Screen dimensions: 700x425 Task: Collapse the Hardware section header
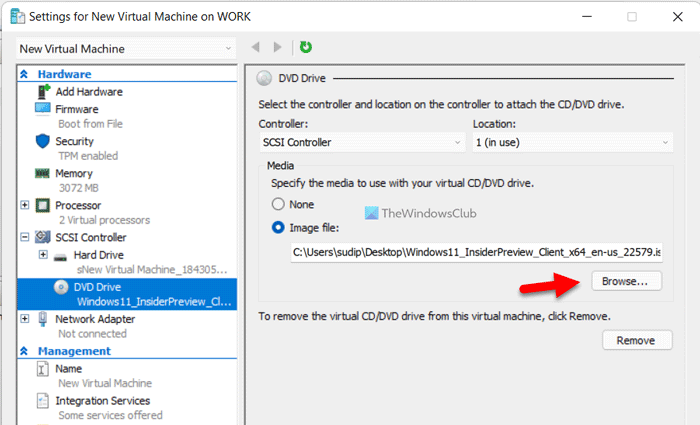click(24, 74)
